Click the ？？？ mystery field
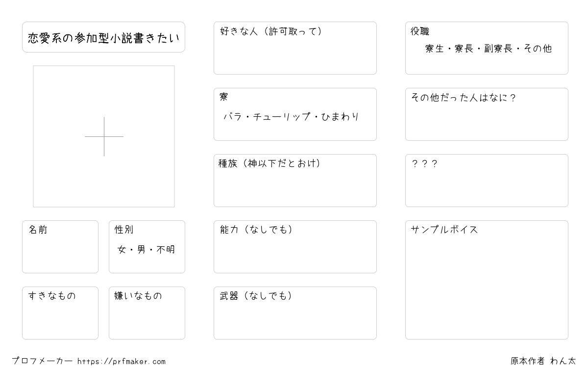Screen dimensions: 588x368 tap(487, 181)
